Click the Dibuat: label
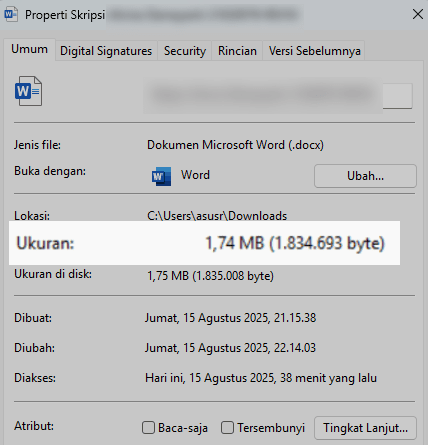Screen dimensions: 428x445 coord(33,318)
